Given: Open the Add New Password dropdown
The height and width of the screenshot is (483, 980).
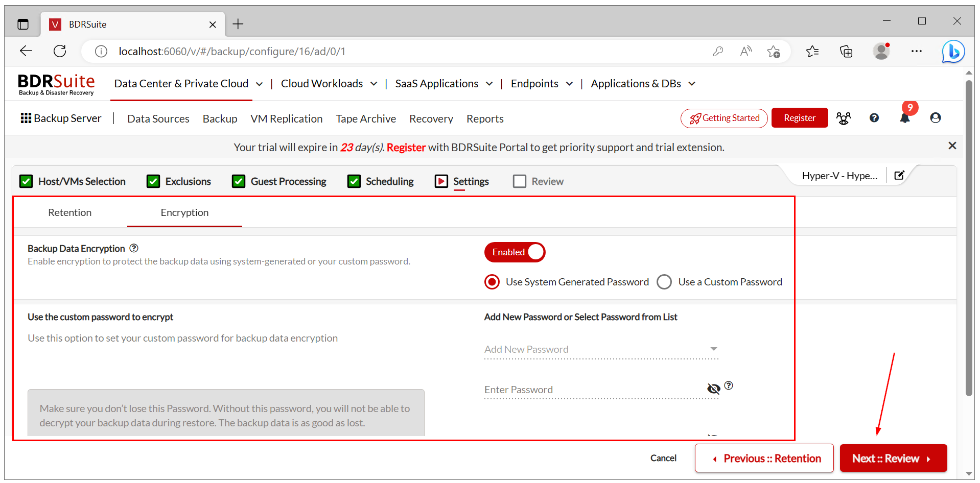Looking at the screenshot, I should pos(601,349).
